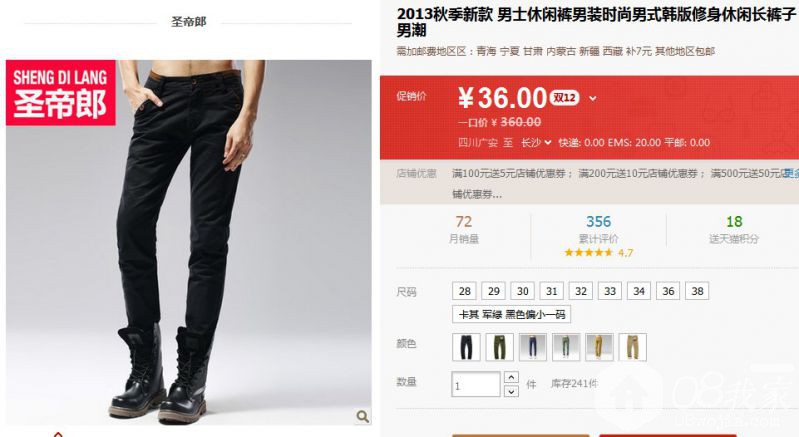The height and width of the screenshot is (437, 799).
Task: Select the yellow pants color swatch
Action: point(599,347)
